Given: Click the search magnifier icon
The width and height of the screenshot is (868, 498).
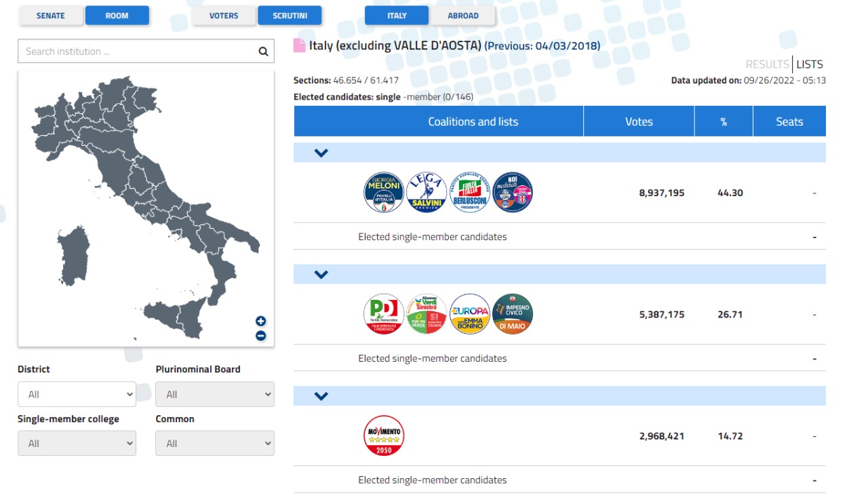Looking at the screenshot, I should 263,52.
